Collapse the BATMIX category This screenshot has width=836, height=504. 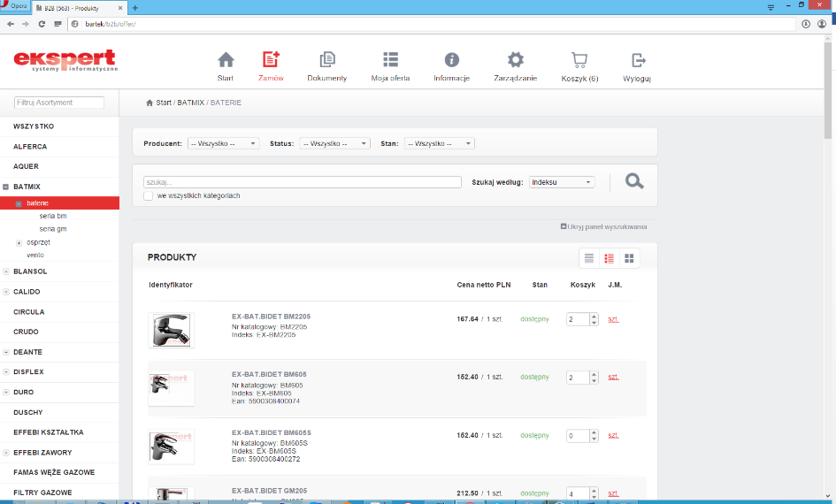pyautogui.click(x=6, y=187)
